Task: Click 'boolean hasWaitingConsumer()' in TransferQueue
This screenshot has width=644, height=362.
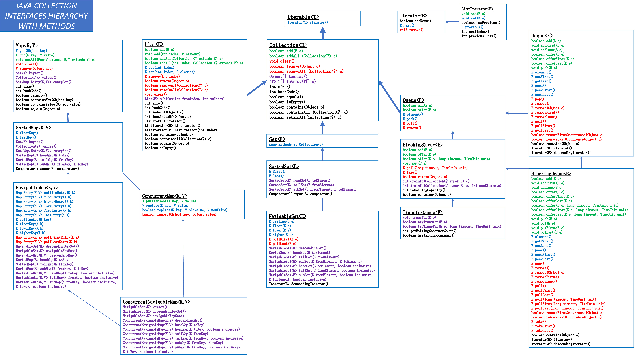Action: tap(429, 235)
